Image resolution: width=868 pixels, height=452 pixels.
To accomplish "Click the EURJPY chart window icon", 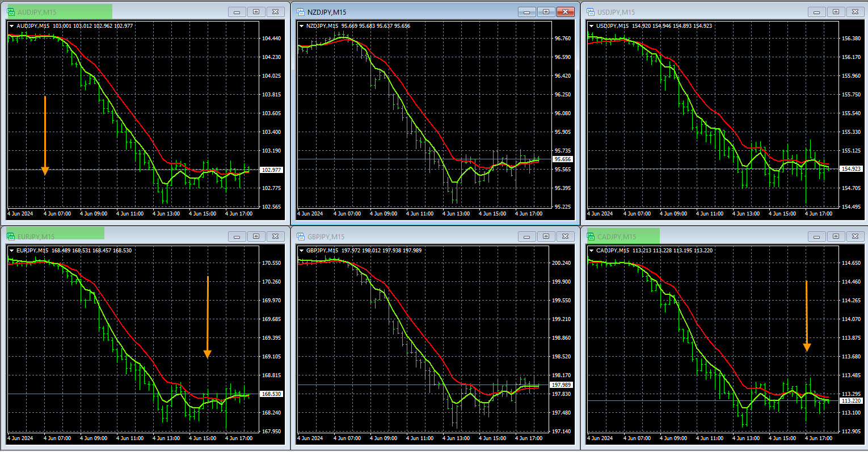I will pyautogui.click(x=10, y=236).
